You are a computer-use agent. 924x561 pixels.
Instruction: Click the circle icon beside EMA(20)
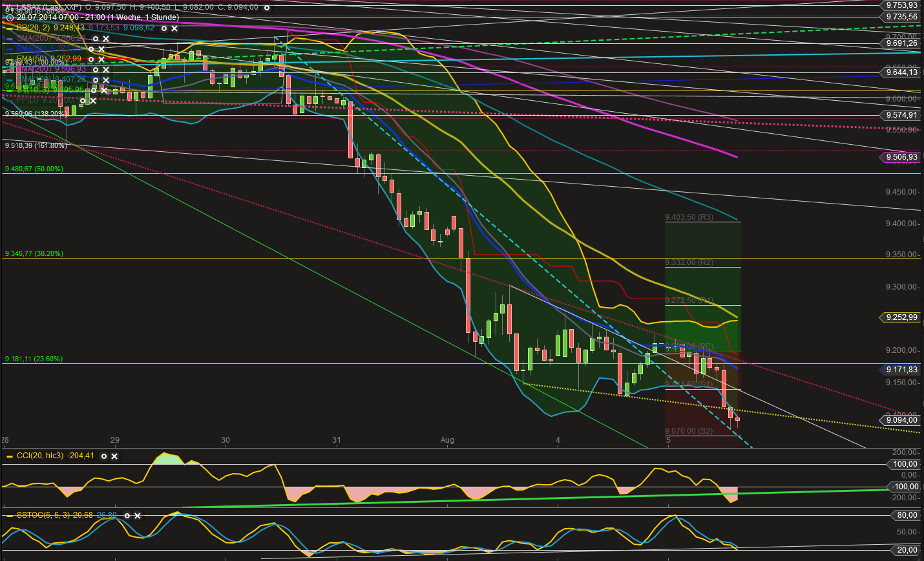(x=91, y=49)
